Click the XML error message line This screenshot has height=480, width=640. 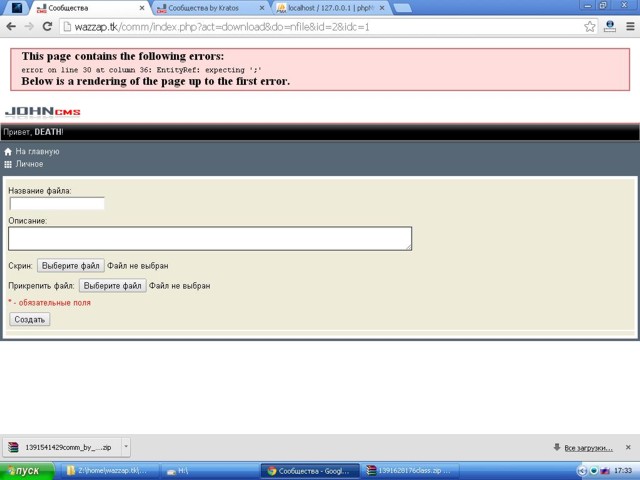coord(141,70)
